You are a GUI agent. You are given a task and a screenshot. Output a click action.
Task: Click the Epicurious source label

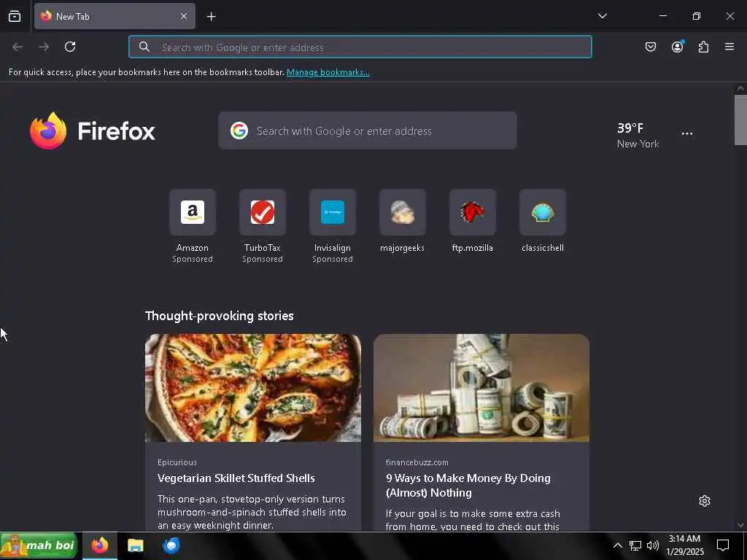point(177,462)
